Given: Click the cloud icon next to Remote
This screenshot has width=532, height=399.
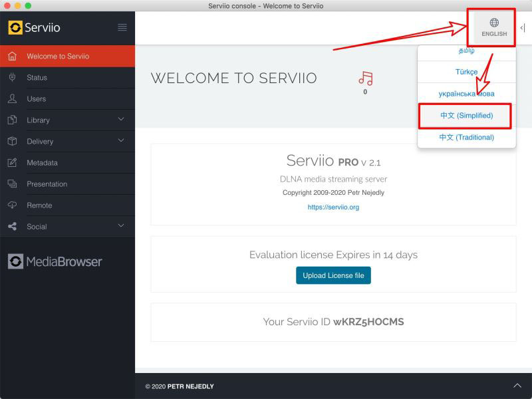Looking at the screenshot, I should coord(12,205).
